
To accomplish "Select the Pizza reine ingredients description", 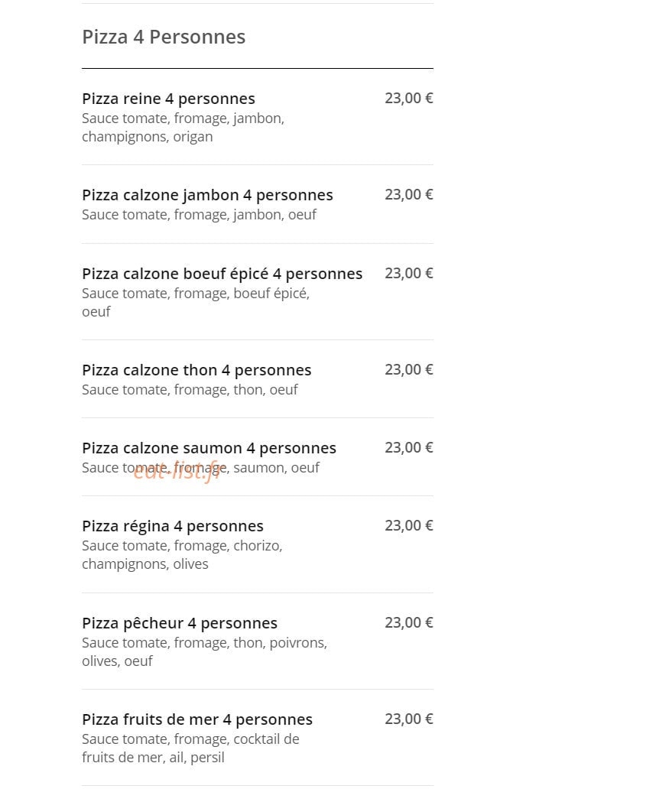I will click(183, 128).
